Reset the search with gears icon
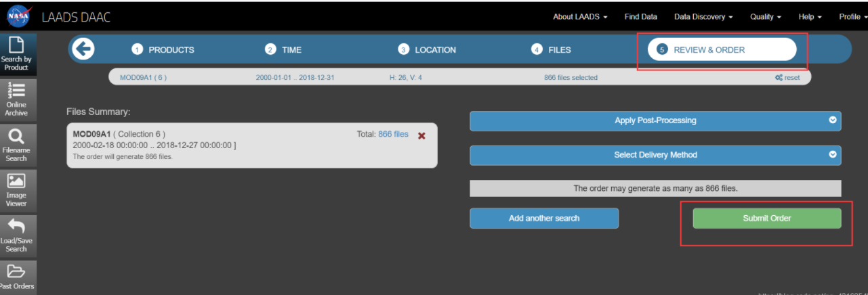This screenshot has height=295, width=868. click(787, 77)
